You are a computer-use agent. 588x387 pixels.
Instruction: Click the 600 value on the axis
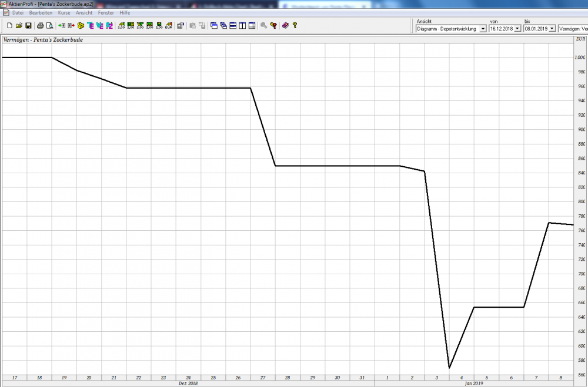click(582, 346)
